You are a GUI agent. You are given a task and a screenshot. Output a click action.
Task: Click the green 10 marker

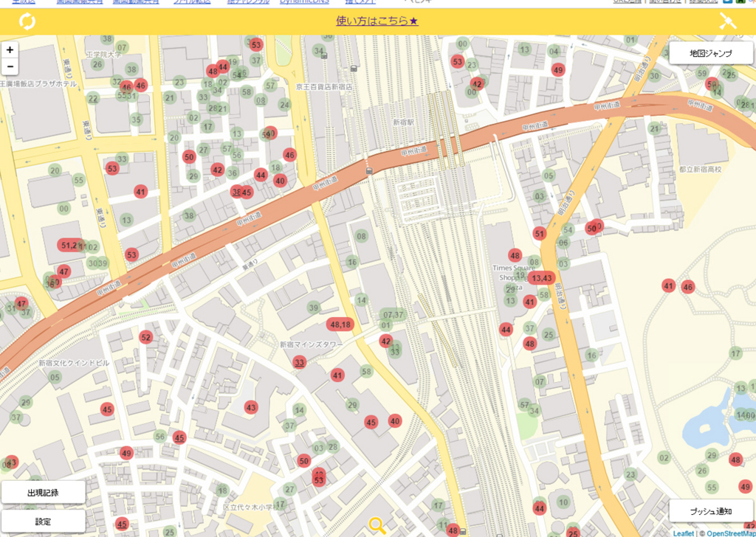pyautogui.click(x=563, y=502)
